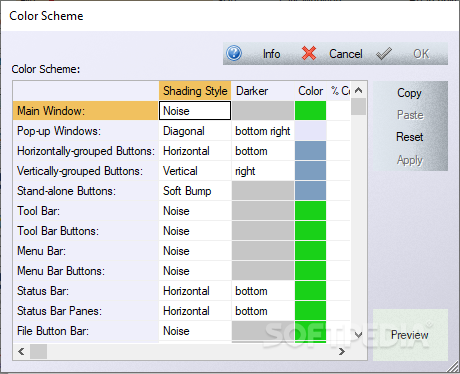Screen dimensions: 460x374
Task: Open Horizontally-grouped Buttons Horizontal shading cell
Action: (195, 151)
